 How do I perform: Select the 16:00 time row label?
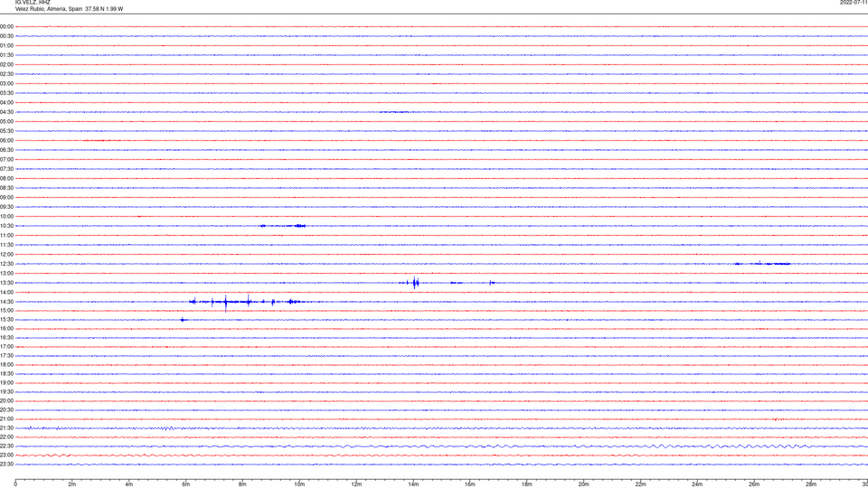tap(6, 329)
